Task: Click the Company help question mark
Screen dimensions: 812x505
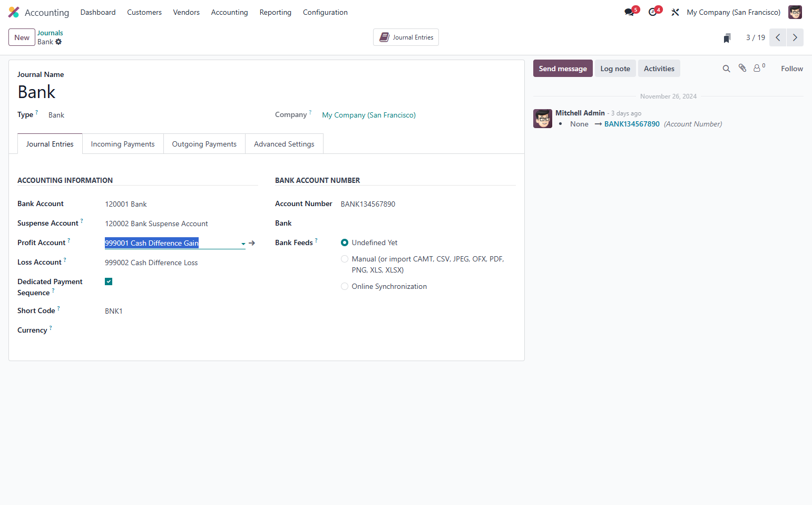Action: (x=310, y=112)
